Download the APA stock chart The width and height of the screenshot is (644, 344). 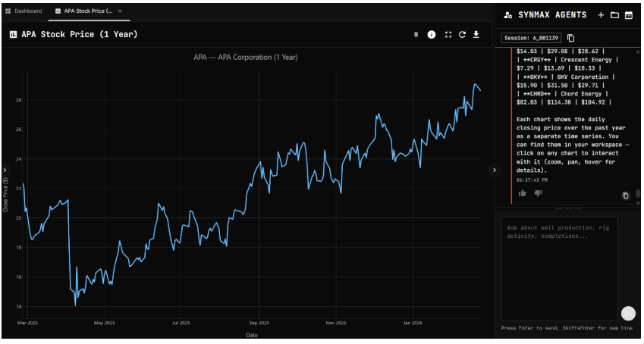point(476,35)
